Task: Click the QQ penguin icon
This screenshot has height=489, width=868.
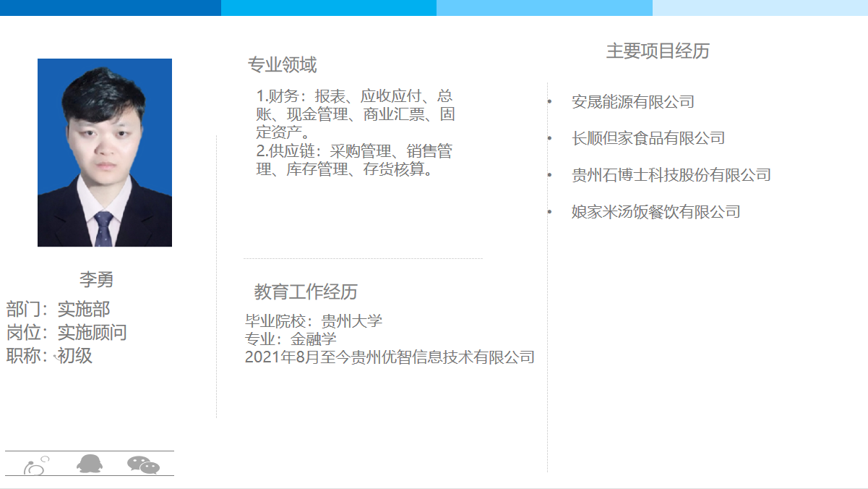Action: [x=89, y=464]
